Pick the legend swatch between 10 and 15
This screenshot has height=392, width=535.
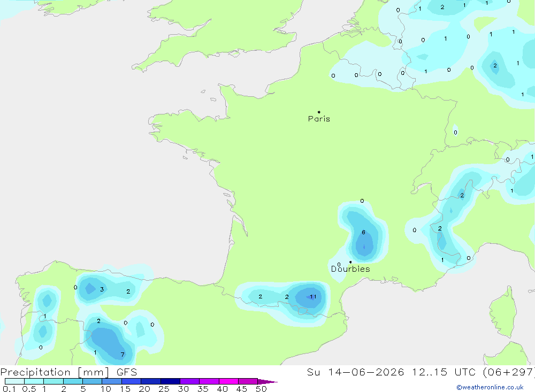coord(112,381)
